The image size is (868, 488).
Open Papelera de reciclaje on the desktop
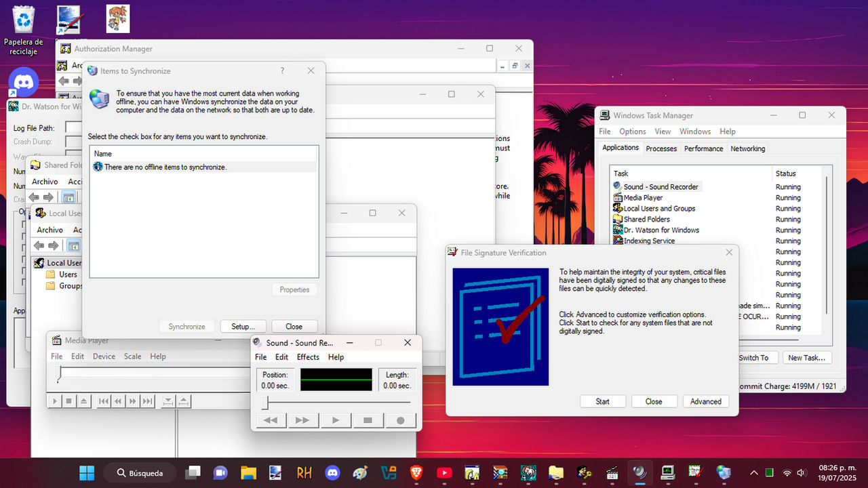pos(24,30)
